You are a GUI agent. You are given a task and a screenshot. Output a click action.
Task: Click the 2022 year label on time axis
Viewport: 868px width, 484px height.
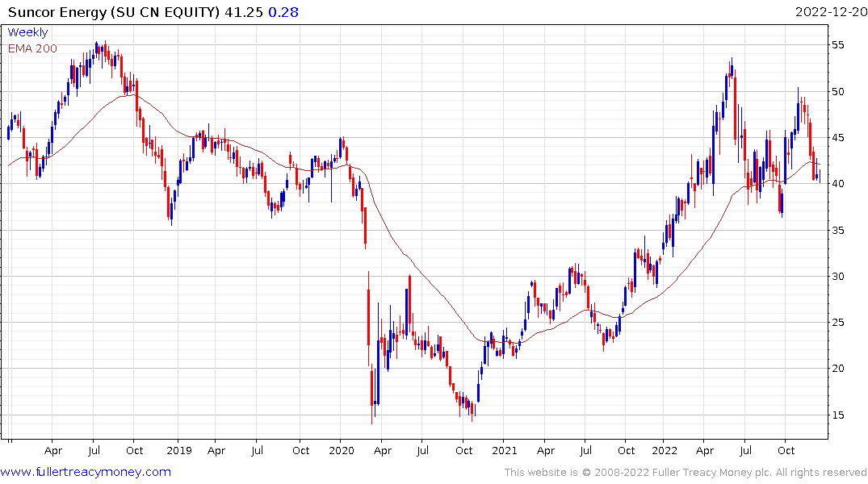point(665,451)
